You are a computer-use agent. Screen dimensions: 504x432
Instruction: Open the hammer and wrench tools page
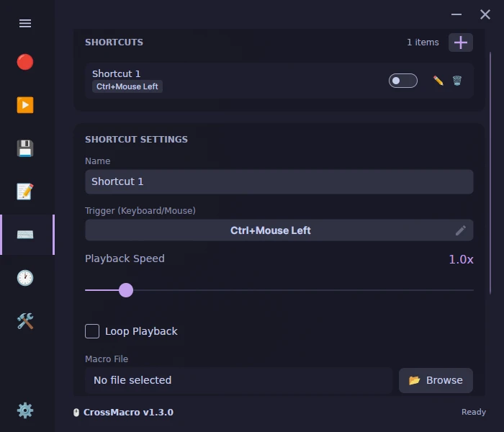(x=25, y=321)
